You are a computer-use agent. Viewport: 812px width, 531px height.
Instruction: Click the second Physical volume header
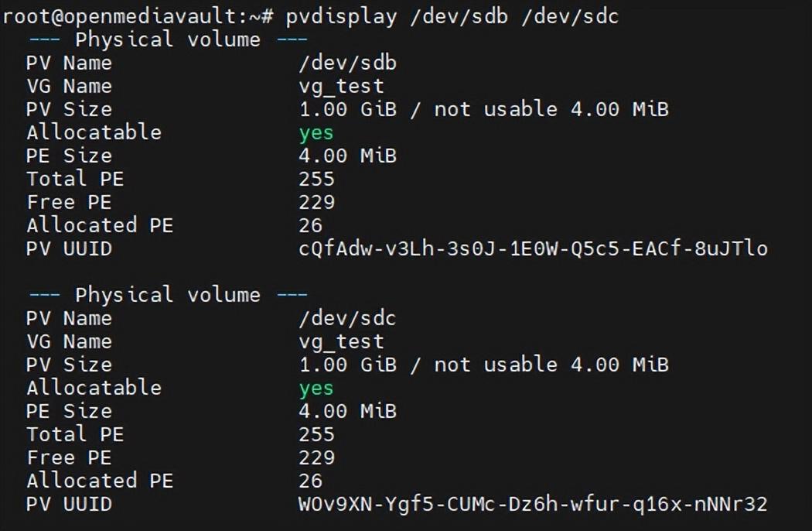[x=168, y=295]
